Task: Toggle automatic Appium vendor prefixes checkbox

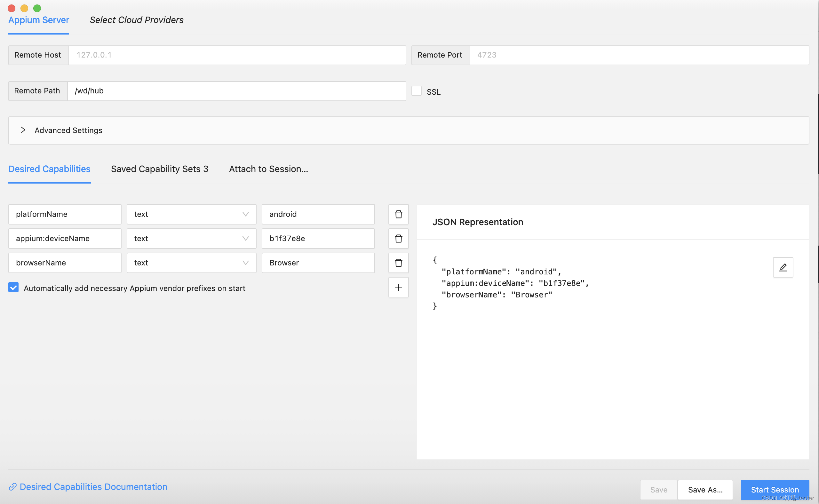Action: (x=13, y=287)
